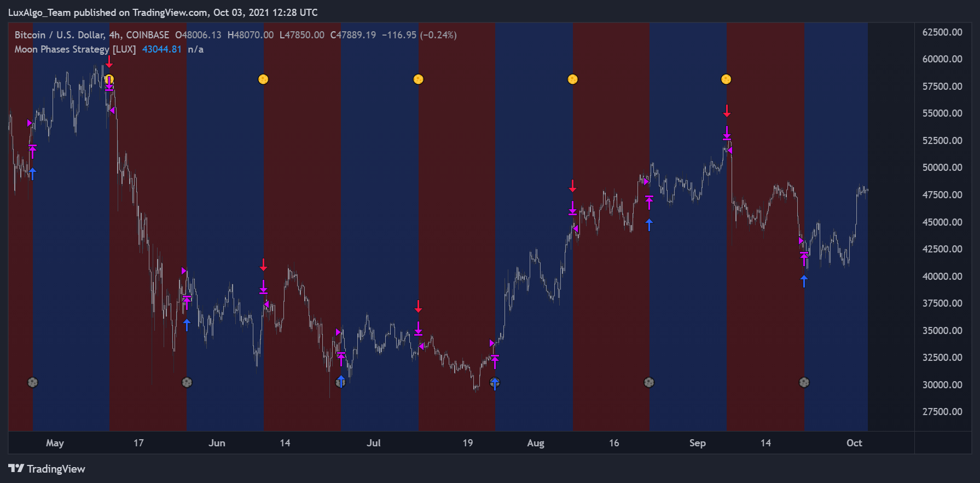Viewport: 980px width, 483px height.
Task: Click the blue buy arrow near 45000 in late August
Action: coord(649,224)
